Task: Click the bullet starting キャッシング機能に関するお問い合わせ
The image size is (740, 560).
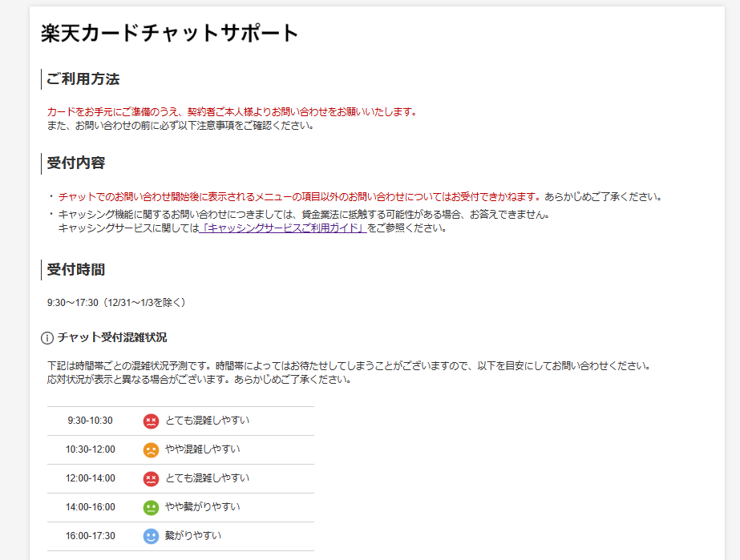Action: tap(305, 221)
